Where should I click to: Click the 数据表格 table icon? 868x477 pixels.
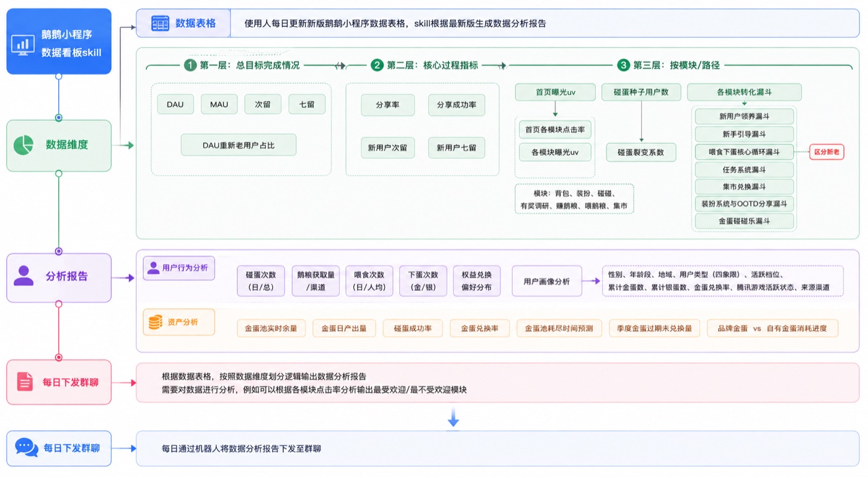tap(161, 24)
